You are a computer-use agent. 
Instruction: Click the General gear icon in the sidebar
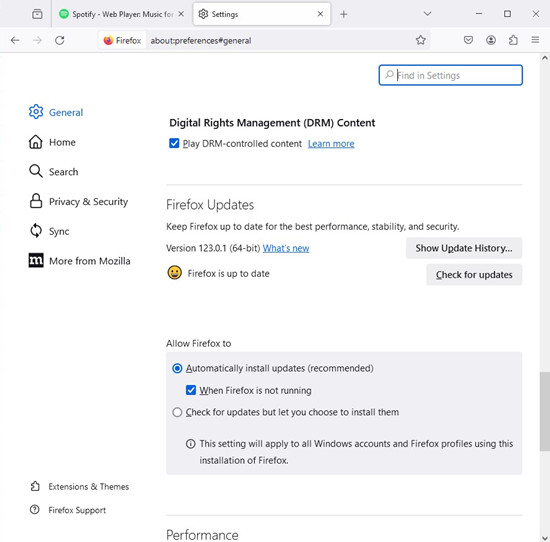point(36,112)
